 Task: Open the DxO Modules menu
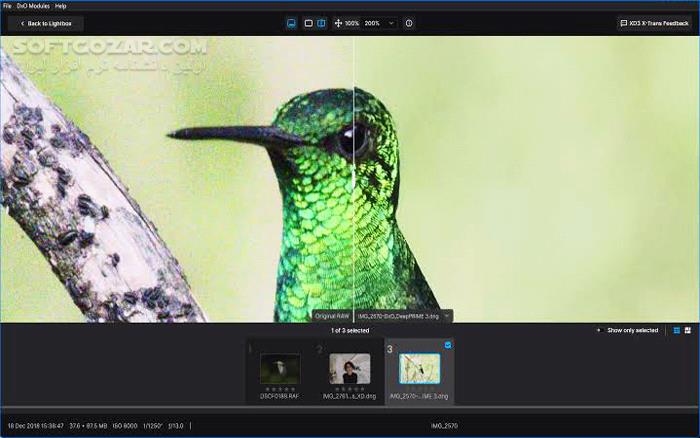(x=33, y=6)
